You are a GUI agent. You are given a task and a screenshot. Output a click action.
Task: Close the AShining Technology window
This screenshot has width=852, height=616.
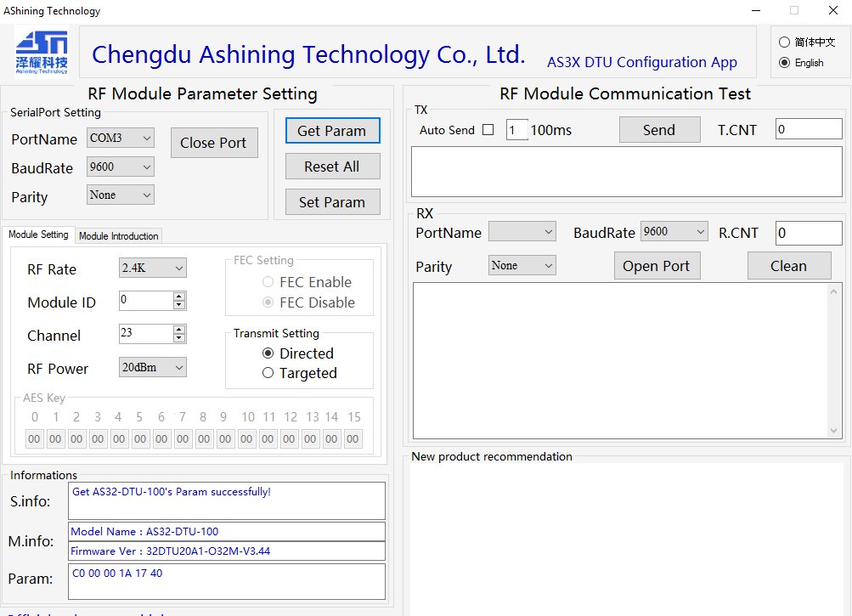[x=833, y=10]
